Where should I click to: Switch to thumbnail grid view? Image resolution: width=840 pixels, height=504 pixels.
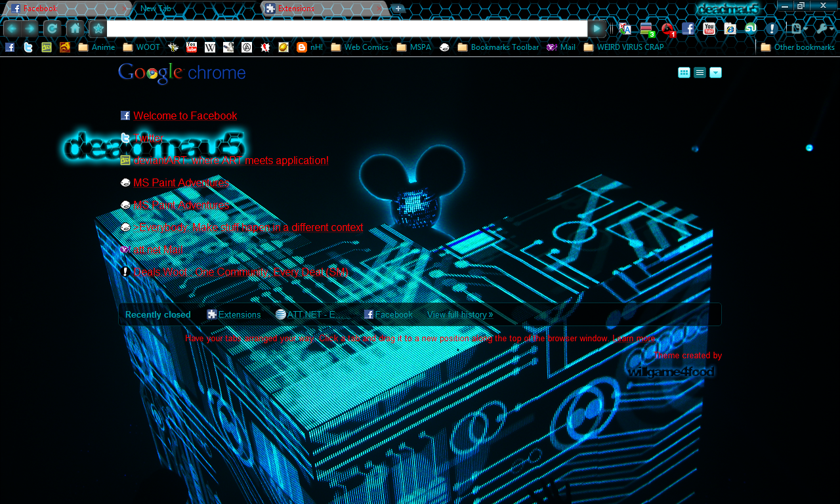tap(684, 73)
